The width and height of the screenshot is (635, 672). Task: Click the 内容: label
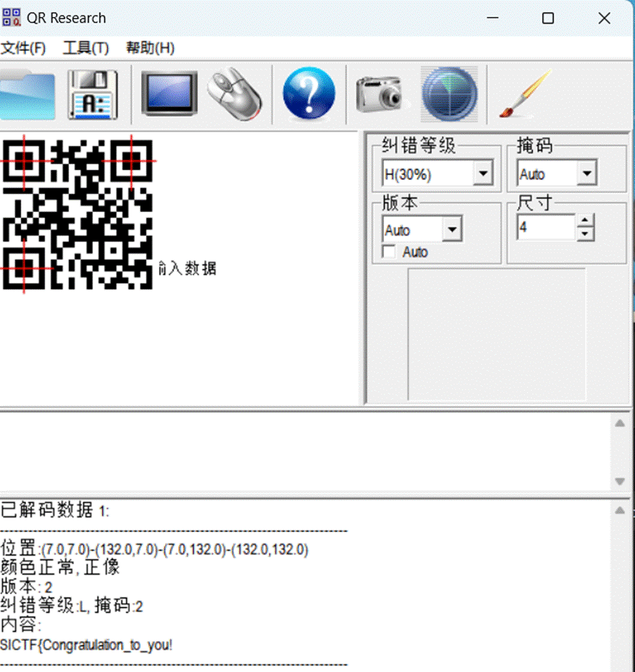[x=21, y=625]
